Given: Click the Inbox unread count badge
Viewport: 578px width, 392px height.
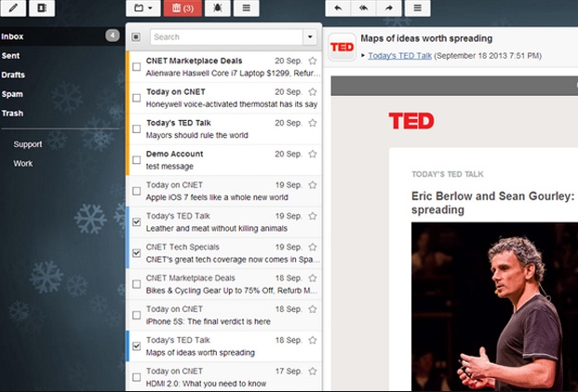Looking at the screenshot, I should click(x=113, y=35).
